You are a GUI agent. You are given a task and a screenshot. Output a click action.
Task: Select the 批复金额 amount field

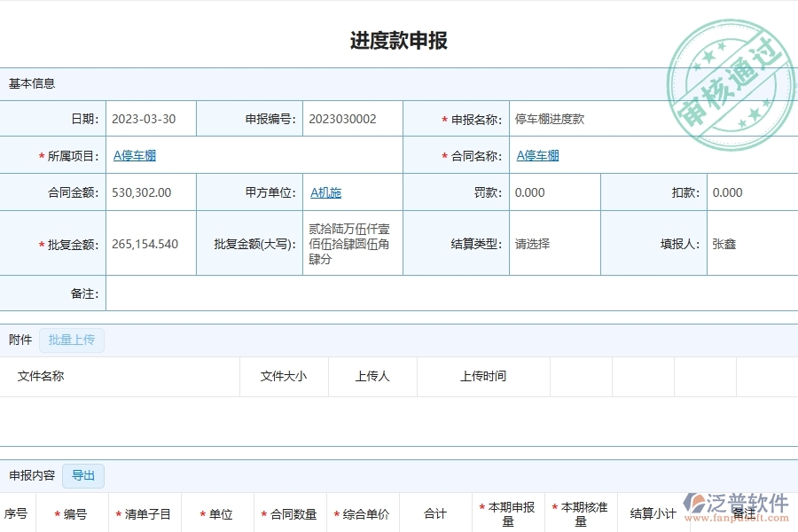[x=146, y=244]
